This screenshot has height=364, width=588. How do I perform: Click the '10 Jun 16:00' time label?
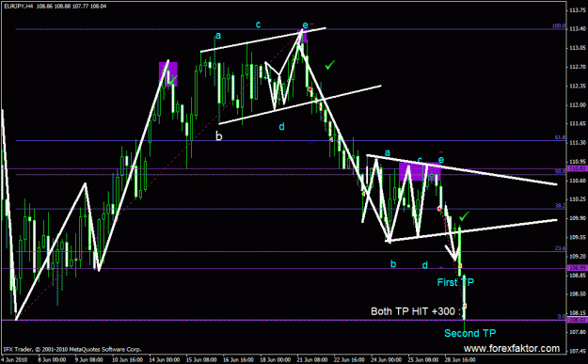tap(127, 360)
